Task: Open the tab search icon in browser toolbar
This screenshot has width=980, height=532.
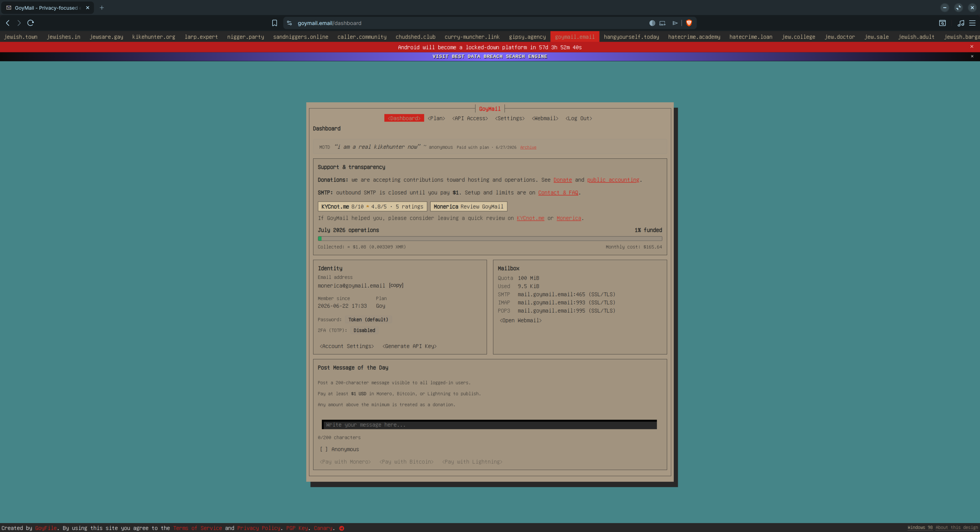Action: [x=942, y=23]
